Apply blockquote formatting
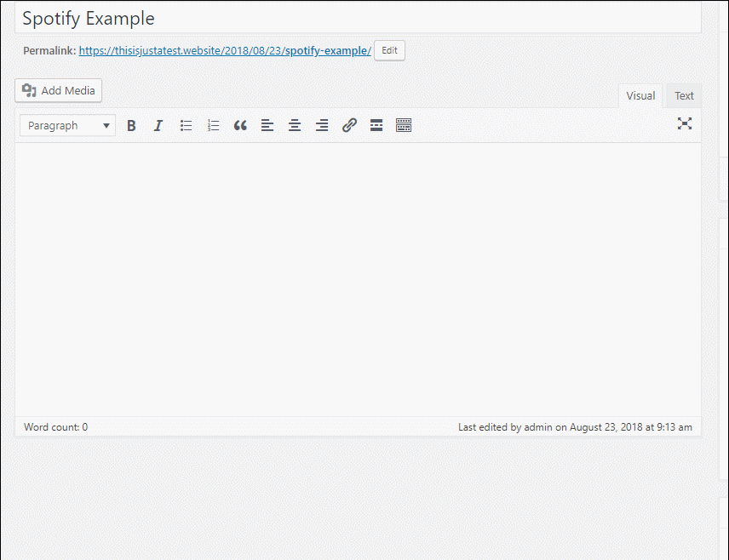 [x=240, y=125]
